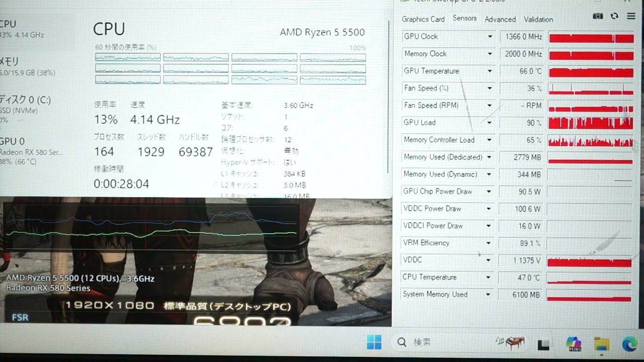Open the GPU Chip Power Draw dropdown
The image size is (644, 362).
(489, 191)
